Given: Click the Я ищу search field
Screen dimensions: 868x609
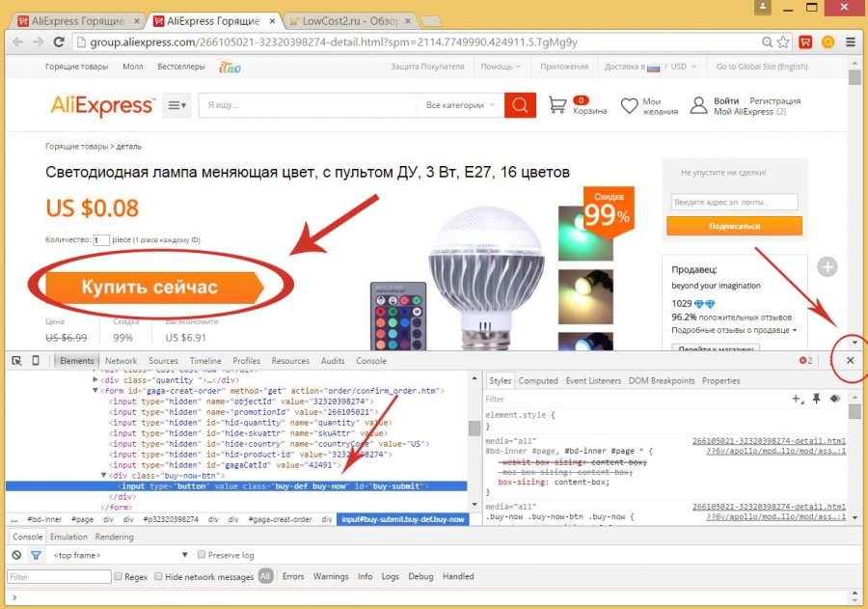Looking at the screenshot, I should (x=308, y=105).
